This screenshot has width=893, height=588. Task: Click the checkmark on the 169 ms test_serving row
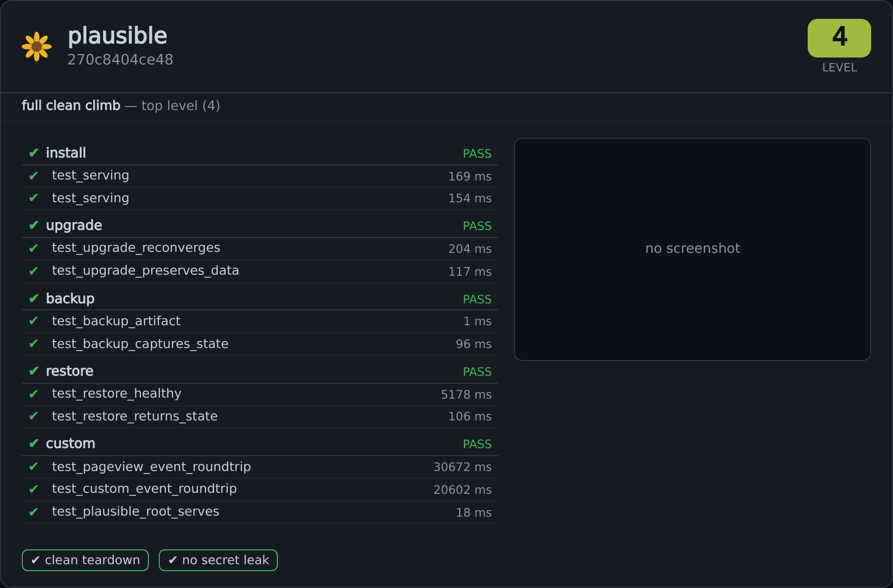(x=34, y=176)
